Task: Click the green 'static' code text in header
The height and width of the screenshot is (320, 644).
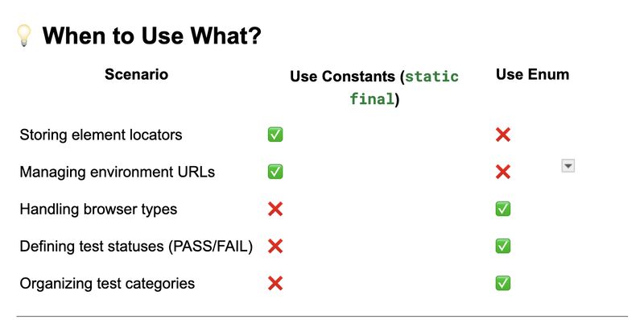Action: tap(431, 77)
